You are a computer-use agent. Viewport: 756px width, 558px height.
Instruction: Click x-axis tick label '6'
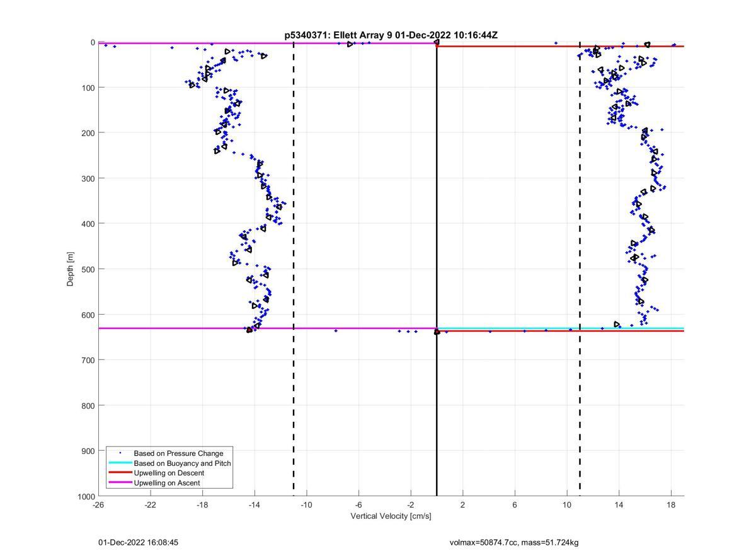coord(515,505)
